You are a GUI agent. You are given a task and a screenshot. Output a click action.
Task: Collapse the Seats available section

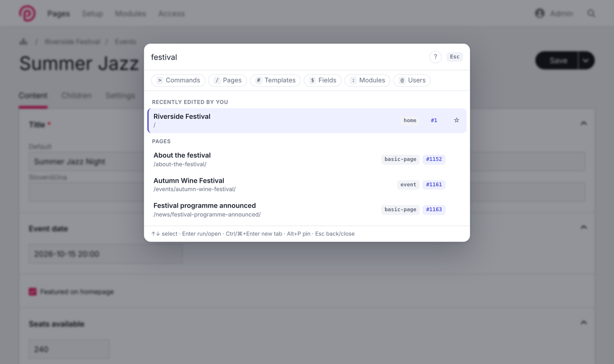point(583,323)
